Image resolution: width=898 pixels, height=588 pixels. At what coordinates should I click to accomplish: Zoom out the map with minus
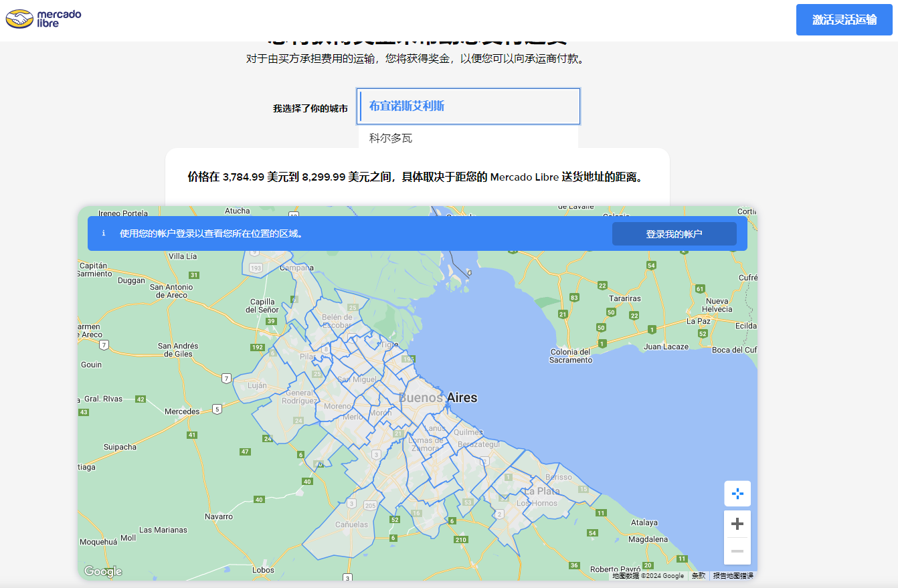(737, 551)
